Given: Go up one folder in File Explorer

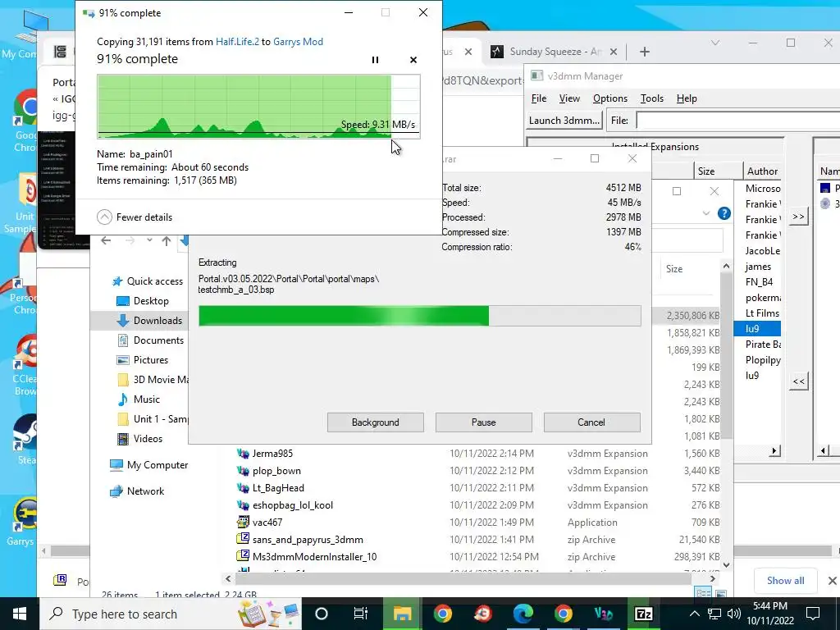Looking at the screenshot, I should tap(167, 240).
